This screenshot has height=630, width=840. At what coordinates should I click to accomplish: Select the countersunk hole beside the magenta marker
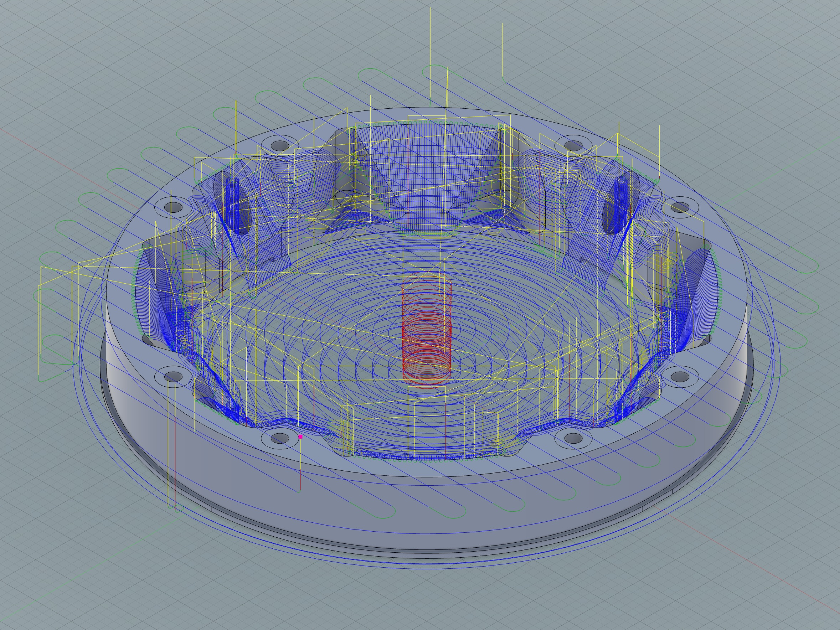click(280, 439)
